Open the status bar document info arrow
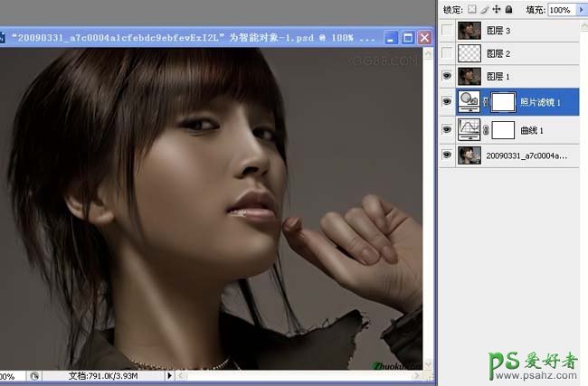 pos(168,375)
